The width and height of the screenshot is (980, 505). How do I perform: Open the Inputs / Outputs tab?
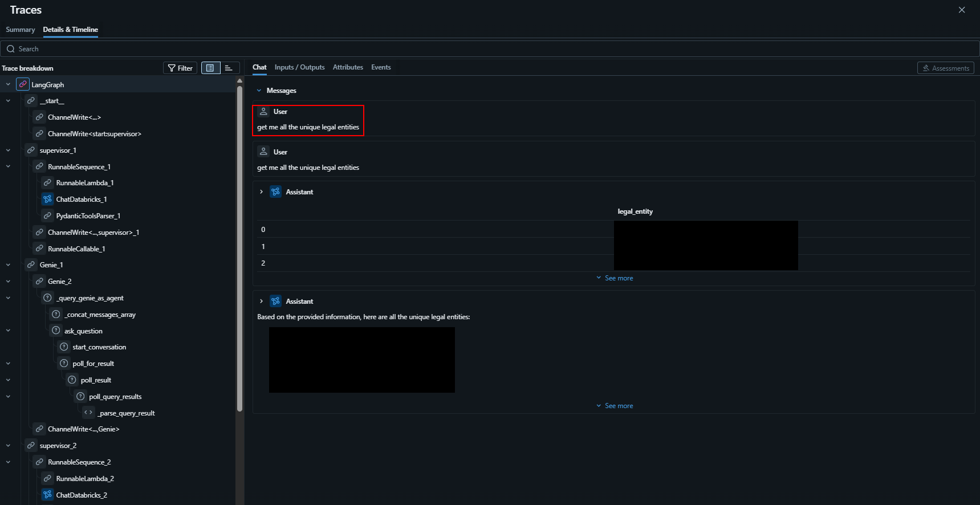coord(299,67)
